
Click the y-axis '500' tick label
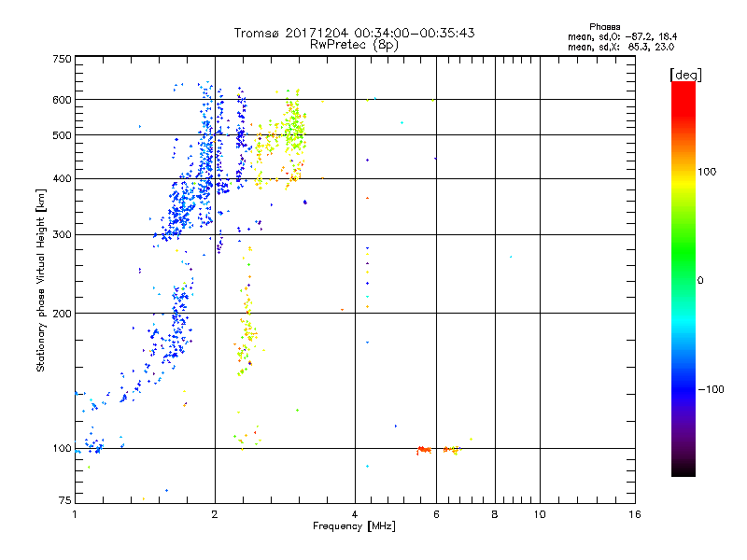(x=62, y=135)
